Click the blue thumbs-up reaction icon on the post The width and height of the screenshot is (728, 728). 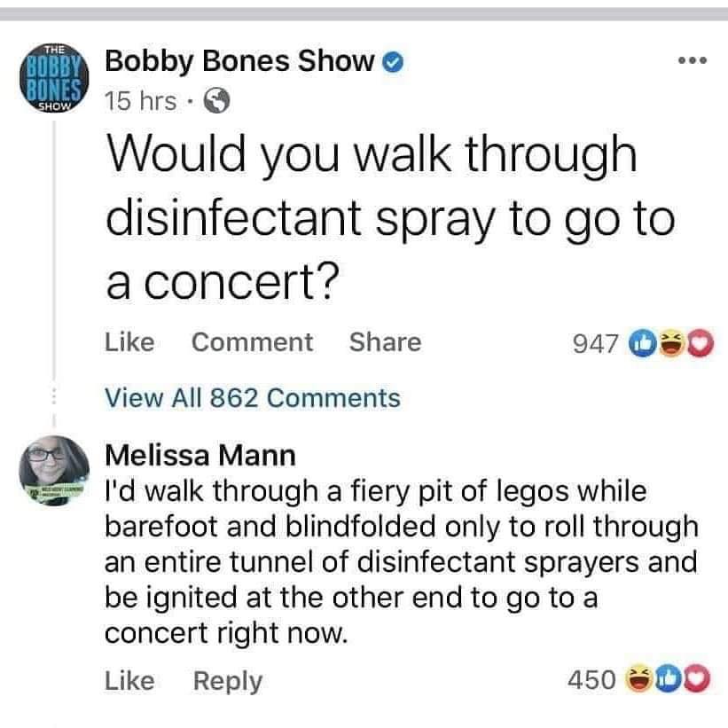coord(641,343)
